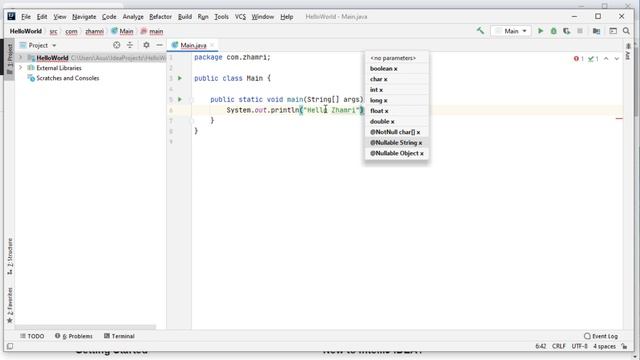Open the View menu
This screenshot has height=360, width=640.
pyautogui.click(x=60, y=17)
